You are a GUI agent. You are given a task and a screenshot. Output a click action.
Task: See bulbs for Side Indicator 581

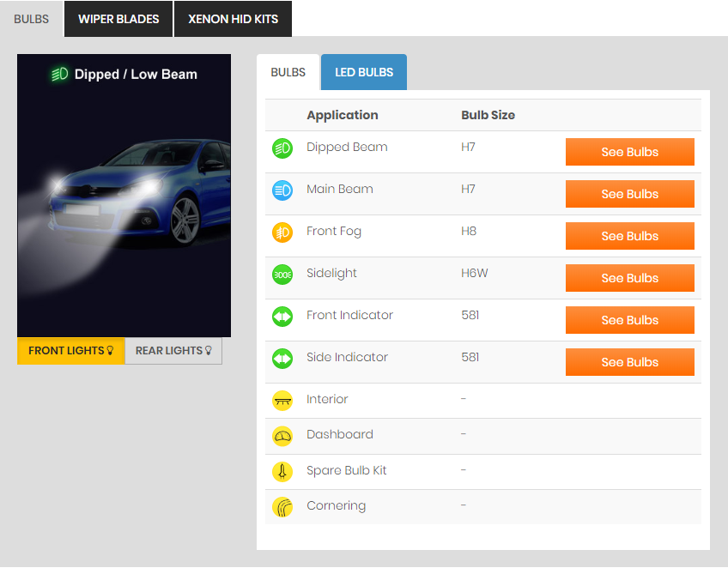pos(629,362)
